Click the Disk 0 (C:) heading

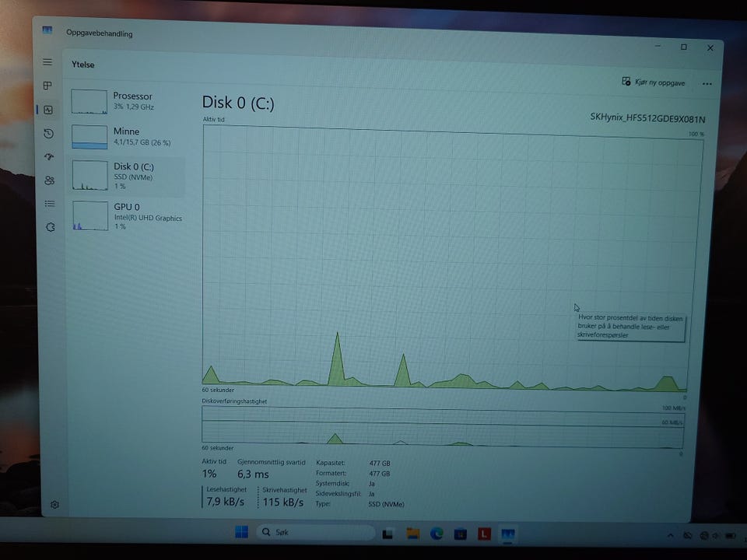pyautogui.click(x=238, y=103)
